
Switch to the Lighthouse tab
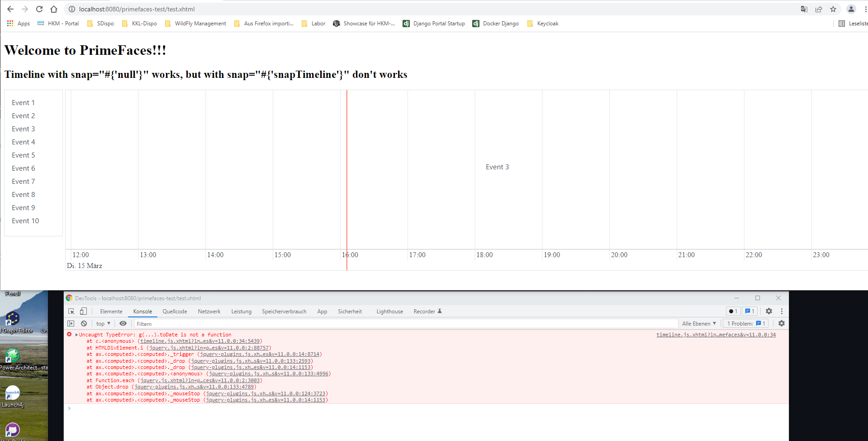tap(389, 311)
